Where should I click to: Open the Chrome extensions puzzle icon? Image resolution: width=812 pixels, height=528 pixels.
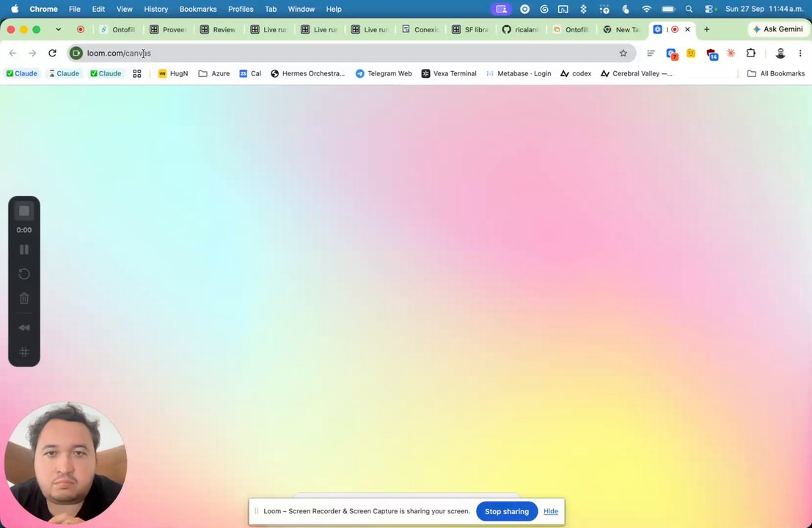[750, 53]
